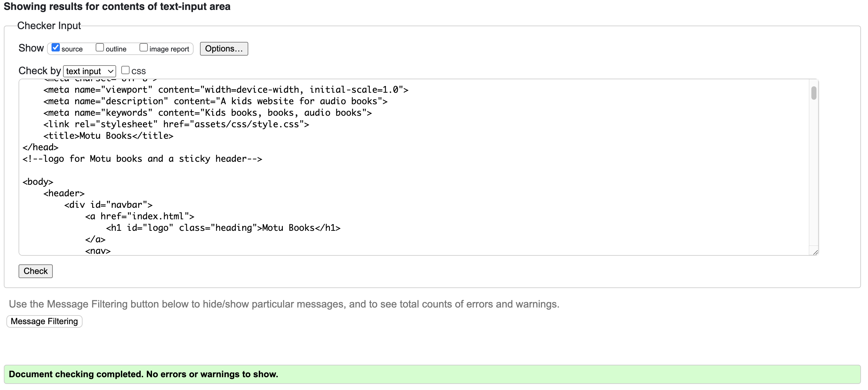Click the green success message banner
The width and height of the screenshot is (868, 390).
click(432, 374)
